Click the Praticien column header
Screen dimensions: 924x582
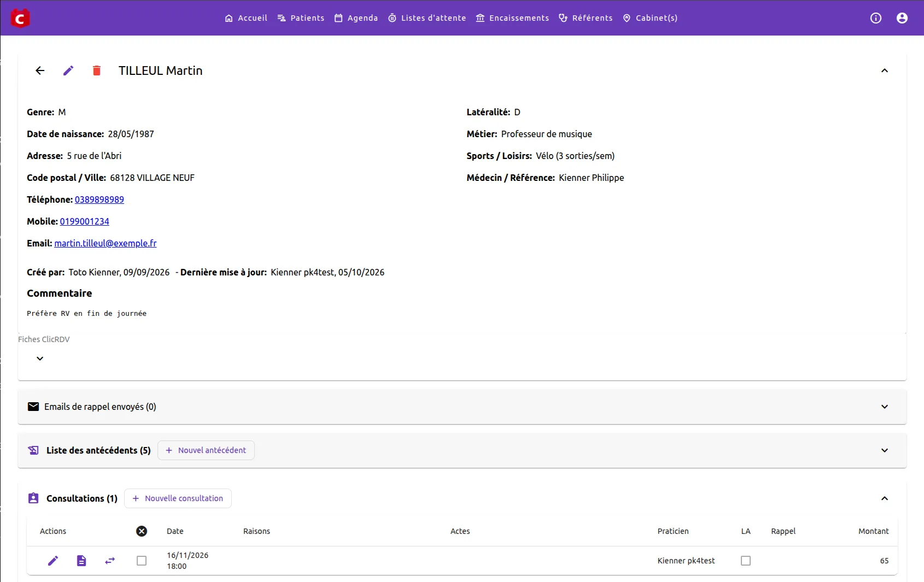pos(673,531)
